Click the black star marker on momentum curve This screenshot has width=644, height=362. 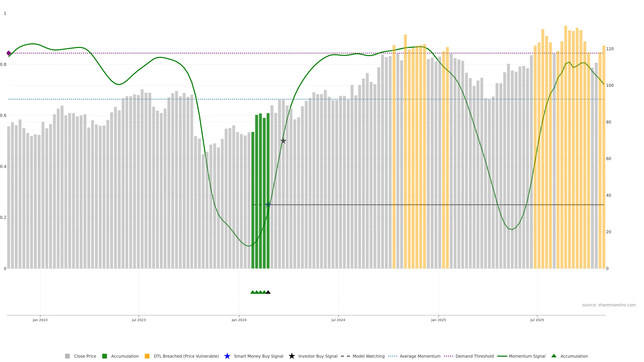click(x=283, y=141)
